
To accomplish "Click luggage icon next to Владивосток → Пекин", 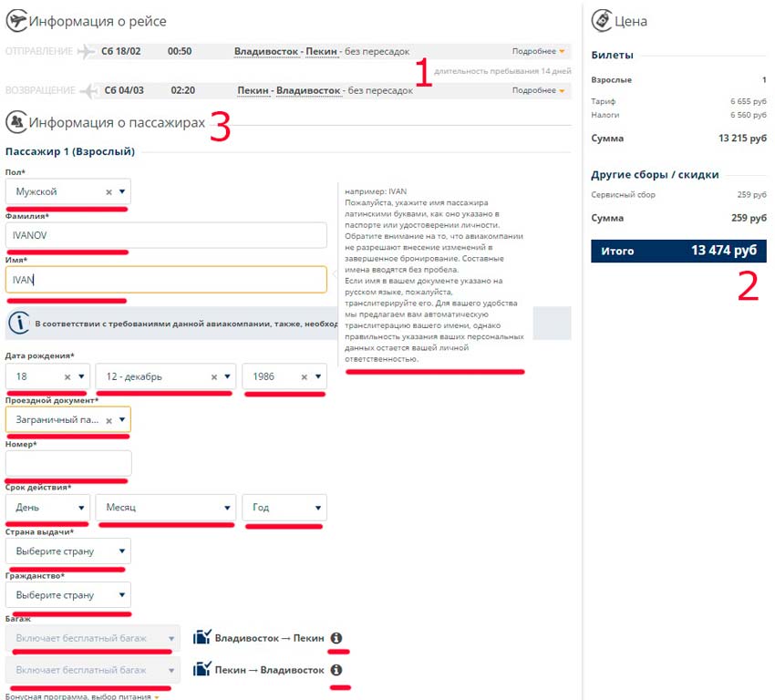I will click(201, 638).
